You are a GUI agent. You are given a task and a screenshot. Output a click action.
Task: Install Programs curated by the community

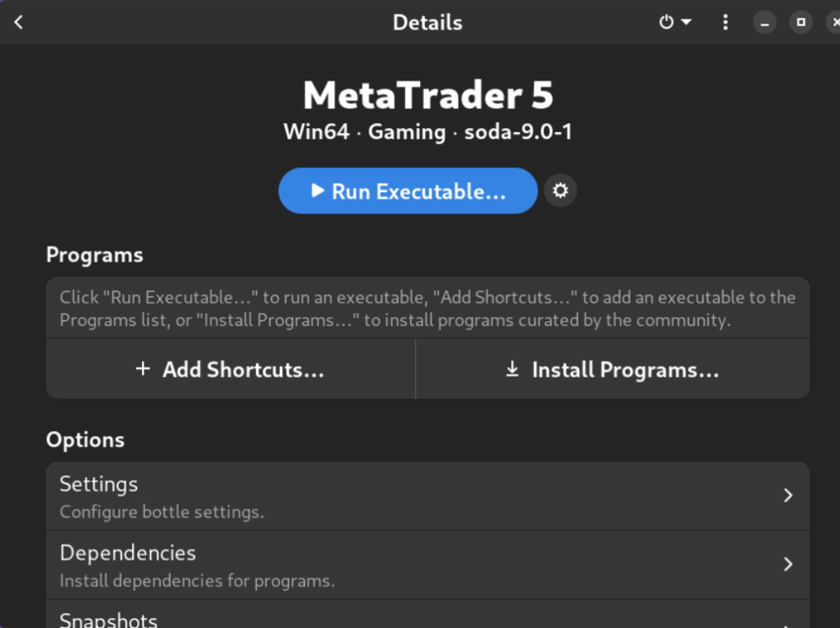point(613,369)
